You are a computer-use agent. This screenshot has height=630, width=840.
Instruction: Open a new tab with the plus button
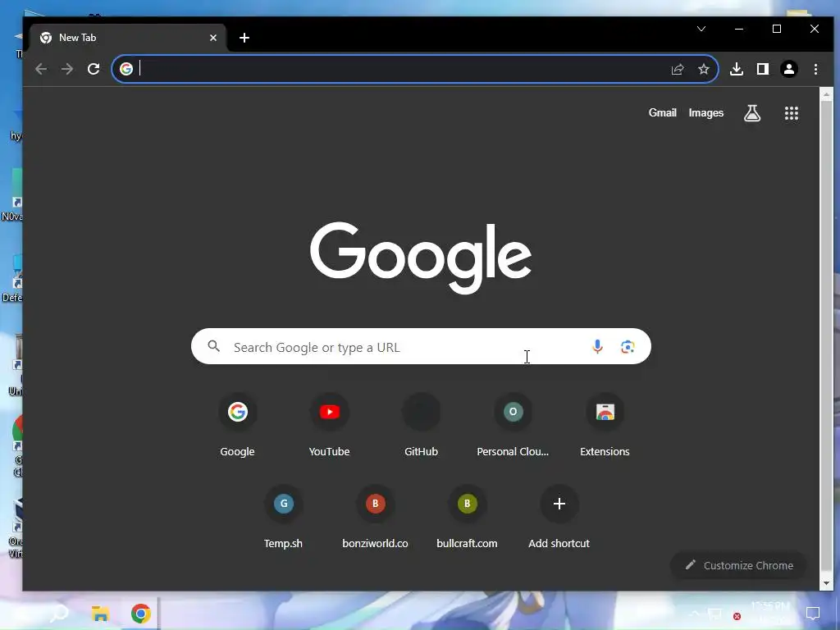pyautogui.click(x=244, y=38)
